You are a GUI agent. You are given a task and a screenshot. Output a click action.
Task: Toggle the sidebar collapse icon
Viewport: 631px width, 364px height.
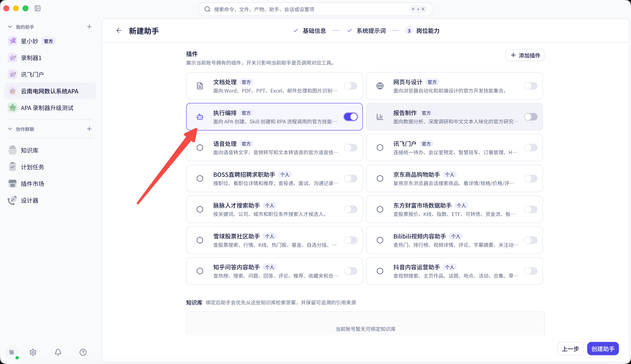coord(38,9)
